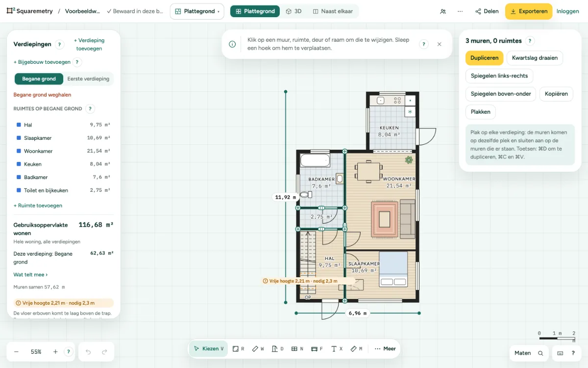Viewport: 588px width, 368px height.
Task: Close the info hint banner
Action: click(x=439, y=44)
